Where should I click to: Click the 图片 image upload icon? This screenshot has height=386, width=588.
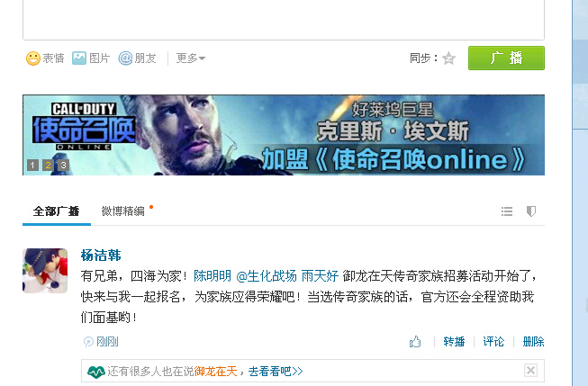pyautogui.click(x=79, y=58)
